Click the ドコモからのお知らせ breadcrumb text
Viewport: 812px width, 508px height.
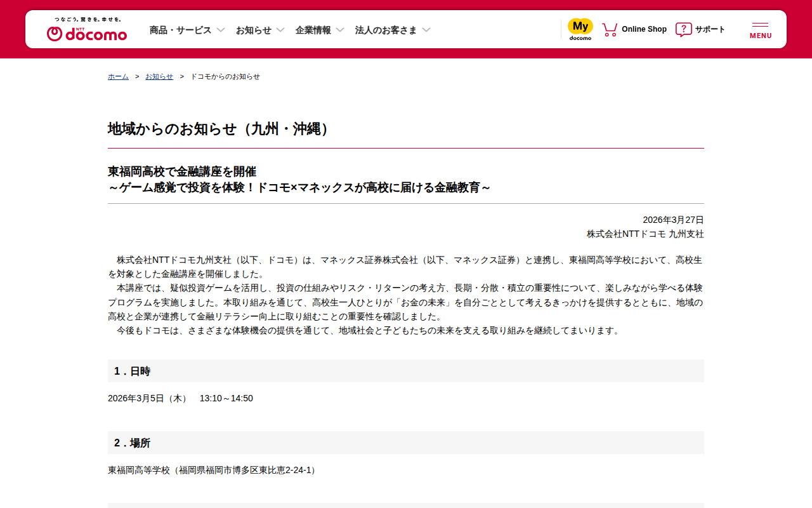pos(225,76)
